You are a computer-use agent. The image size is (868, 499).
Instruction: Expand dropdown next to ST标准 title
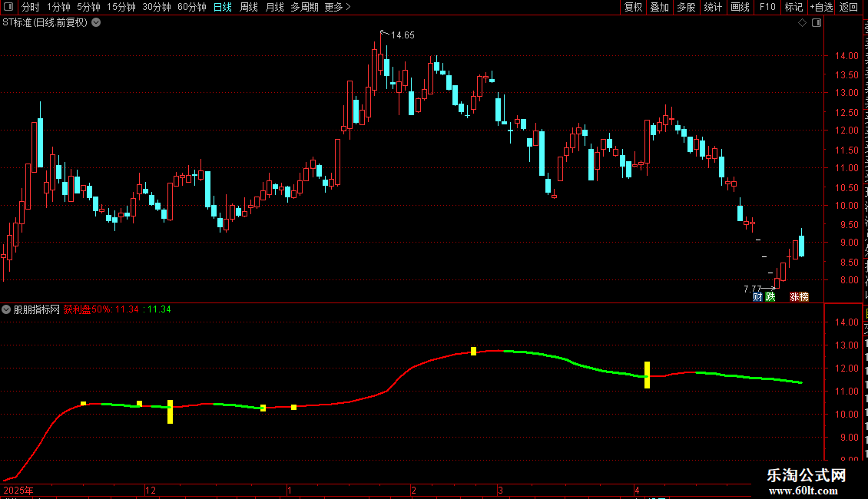[96, 23]
